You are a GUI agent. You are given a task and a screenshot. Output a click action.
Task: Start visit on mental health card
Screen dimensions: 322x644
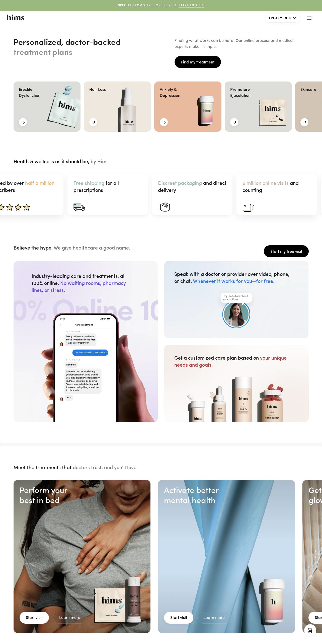[x=179, y=617]
